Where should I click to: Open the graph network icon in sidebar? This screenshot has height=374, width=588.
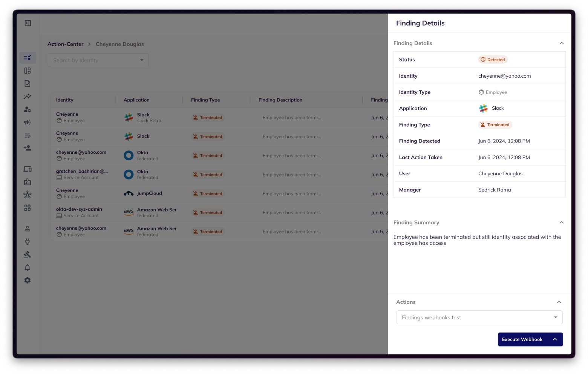point(28,195)
